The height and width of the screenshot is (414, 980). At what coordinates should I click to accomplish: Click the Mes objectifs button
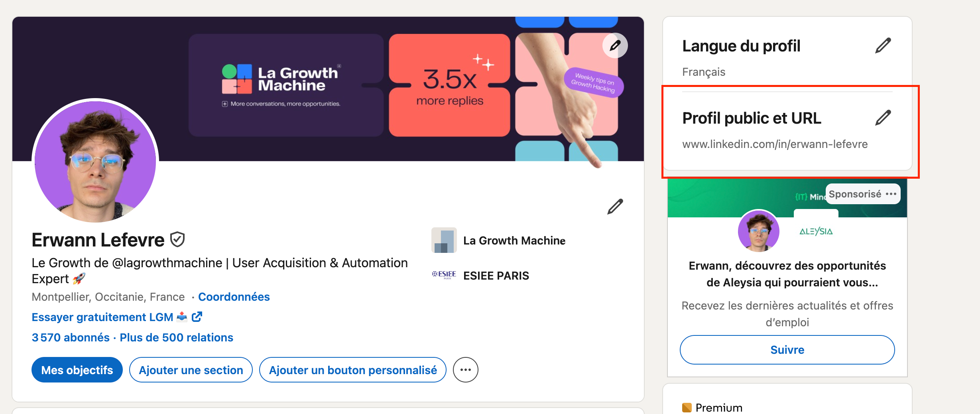pos(77,370)
